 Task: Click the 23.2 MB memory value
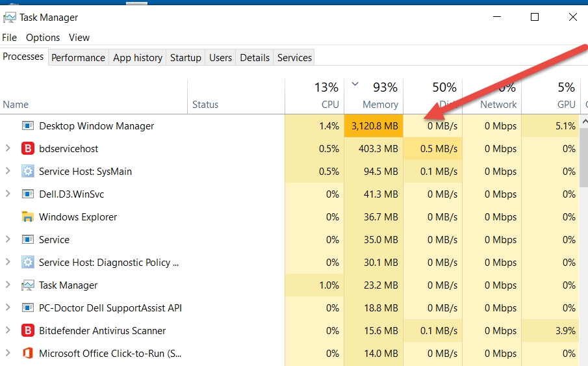tap(381, 285)
